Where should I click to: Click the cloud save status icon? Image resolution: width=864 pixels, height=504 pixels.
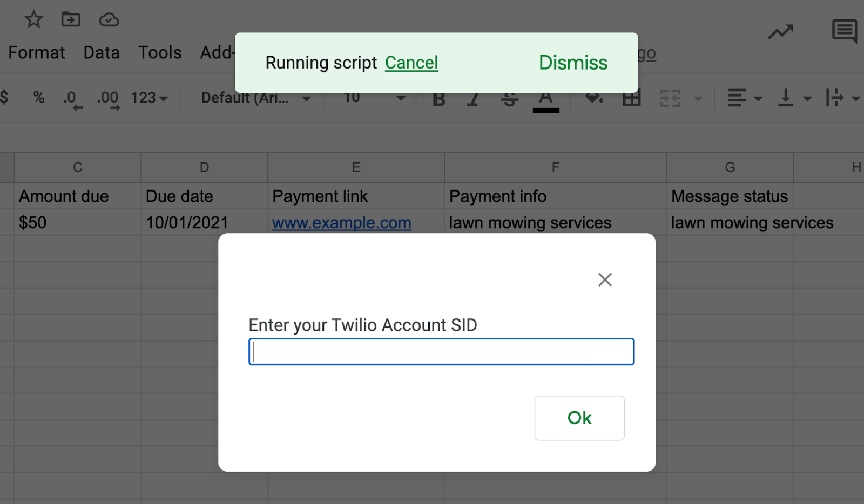(x=109, y=20)
